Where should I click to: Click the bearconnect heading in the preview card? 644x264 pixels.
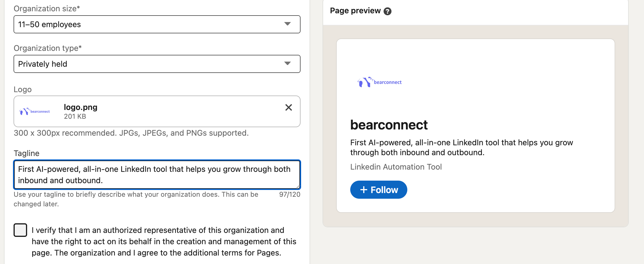[389, 125]
